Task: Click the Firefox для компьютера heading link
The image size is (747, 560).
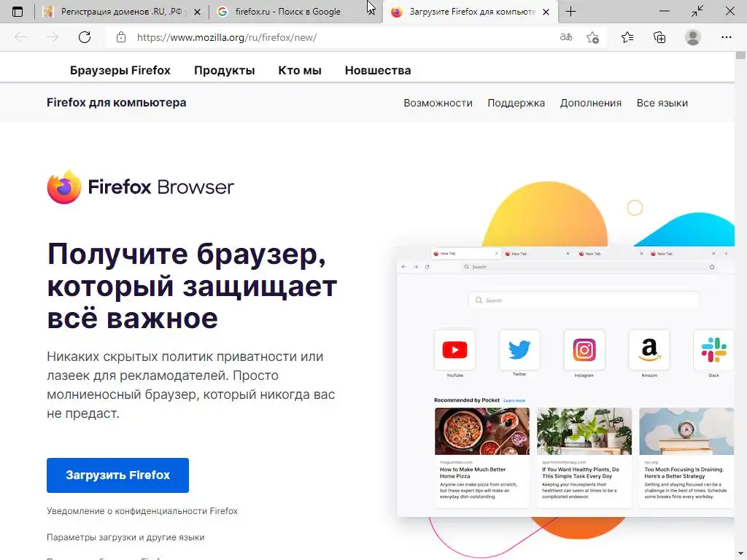Action: click(x=116, y=102)
